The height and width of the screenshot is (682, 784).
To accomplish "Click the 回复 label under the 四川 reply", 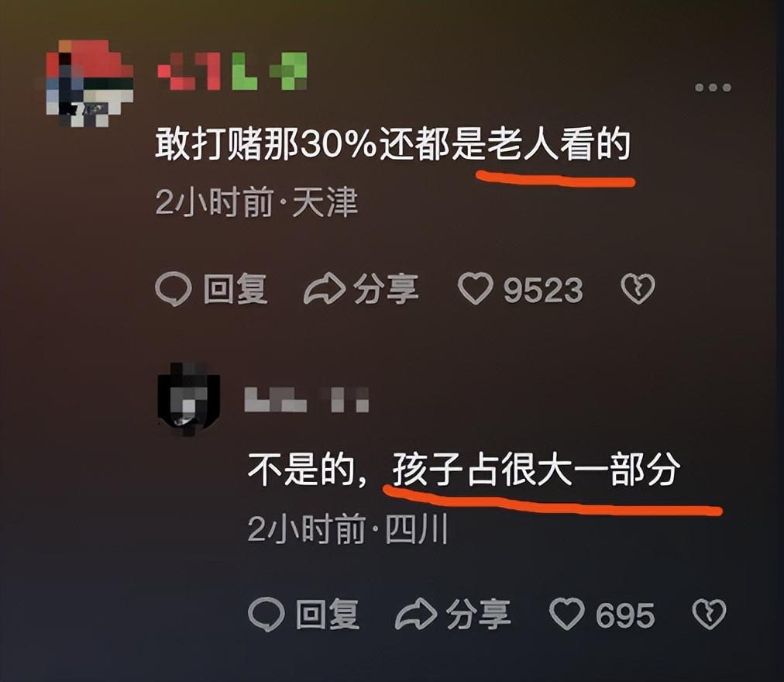I will coord(328,615).
